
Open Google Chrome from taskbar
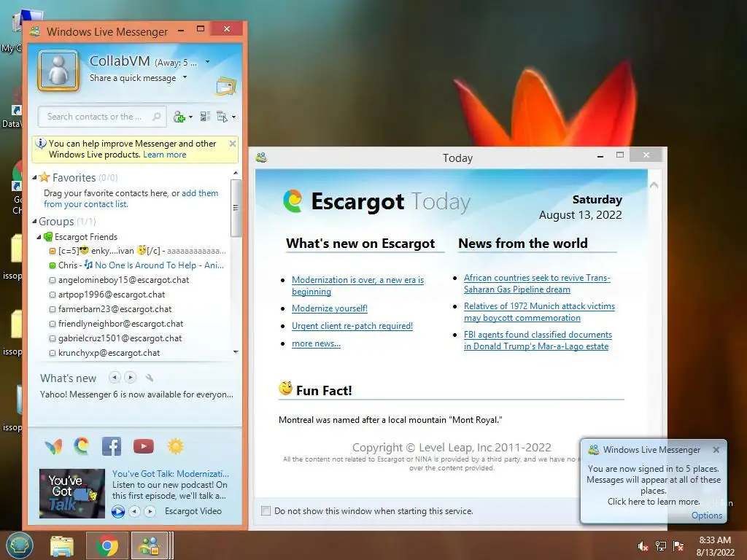click(x=107, y=545)
